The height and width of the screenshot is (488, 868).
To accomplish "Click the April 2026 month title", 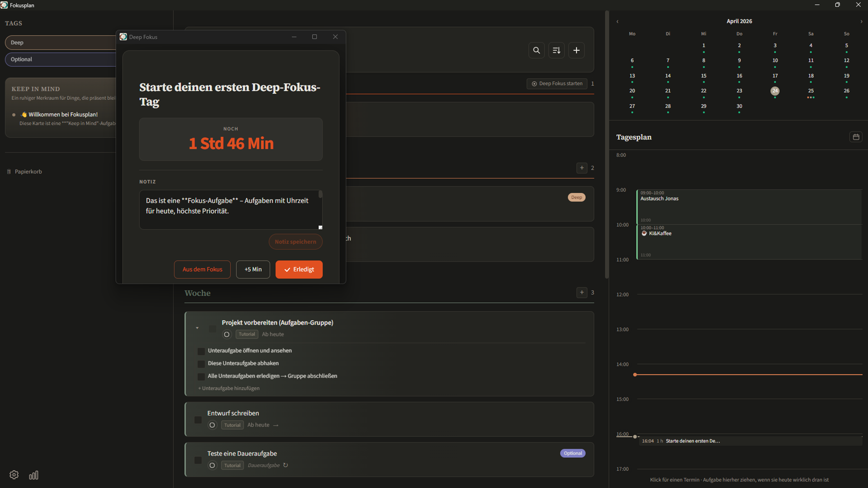I will [739, 21].
